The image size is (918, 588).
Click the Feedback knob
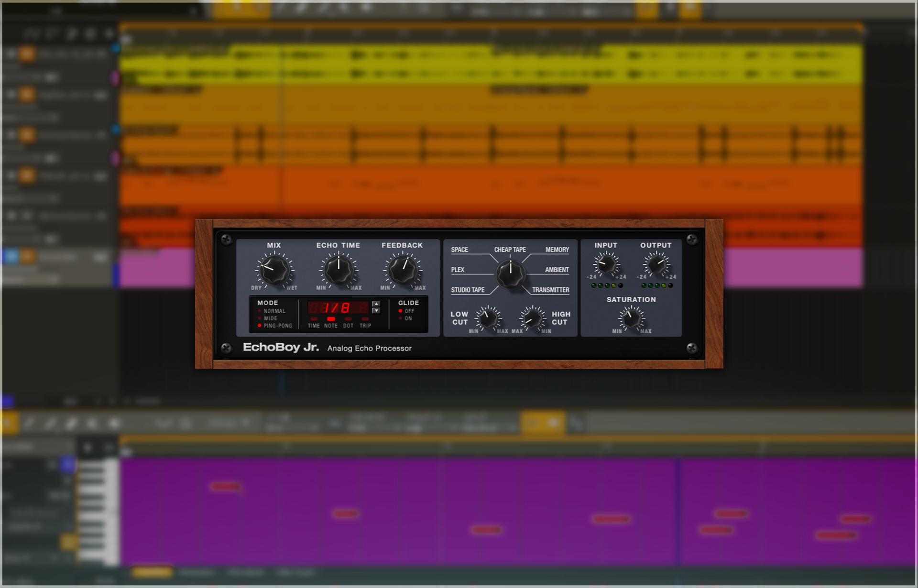[x=403, y=270]
